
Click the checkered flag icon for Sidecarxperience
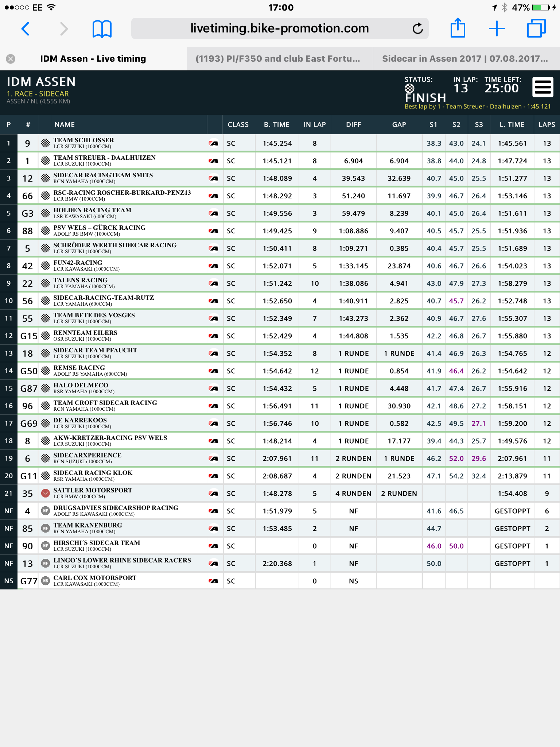click(45, 458)
